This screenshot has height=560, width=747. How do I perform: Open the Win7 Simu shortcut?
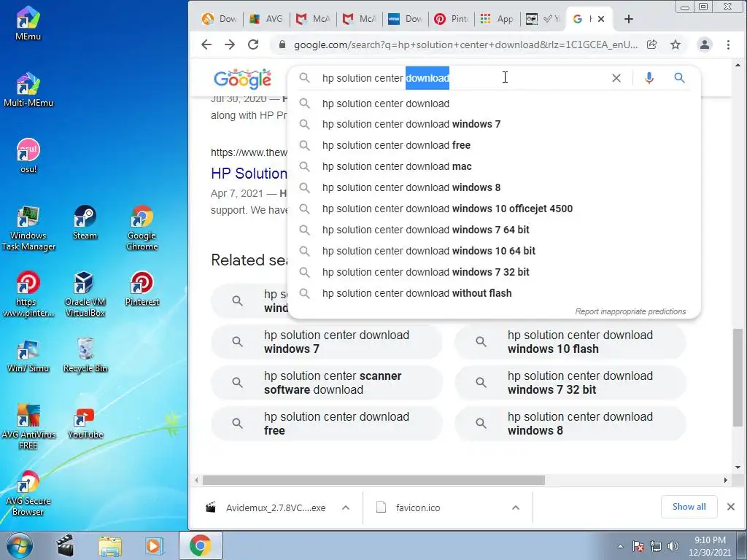28,356
